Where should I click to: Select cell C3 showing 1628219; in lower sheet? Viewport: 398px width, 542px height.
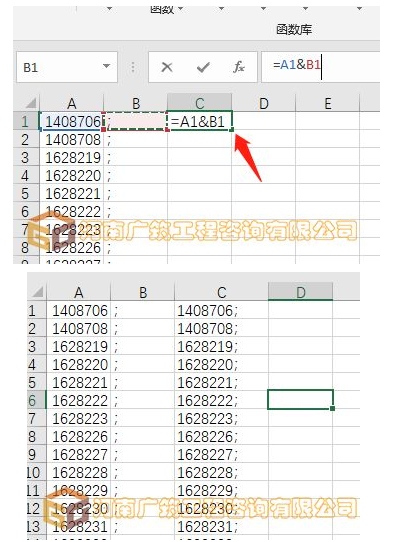[x=221, y=346]
